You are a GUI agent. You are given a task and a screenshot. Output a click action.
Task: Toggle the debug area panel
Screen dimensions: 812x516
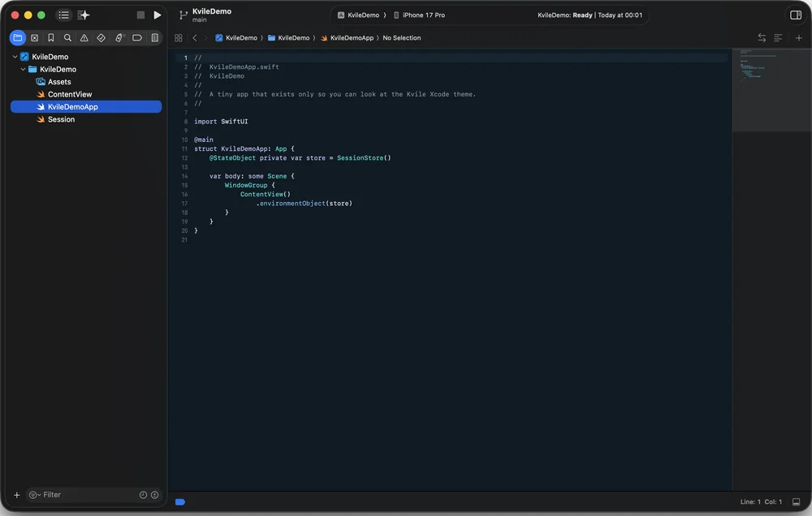796,502
